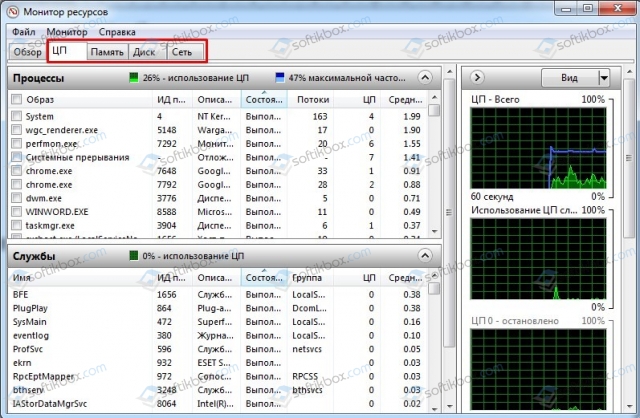The height and width of the screenshot is (418, 640).
Task: Select the ekrn service row
Action: click(x=218, y=362)
